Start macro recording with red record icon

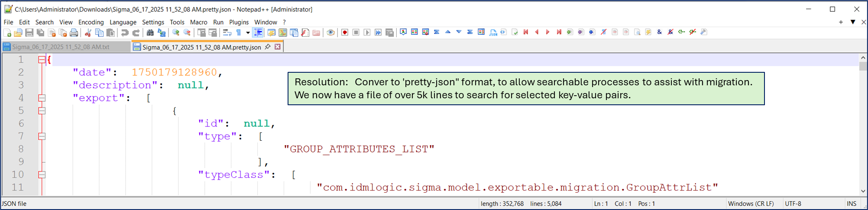345,32
